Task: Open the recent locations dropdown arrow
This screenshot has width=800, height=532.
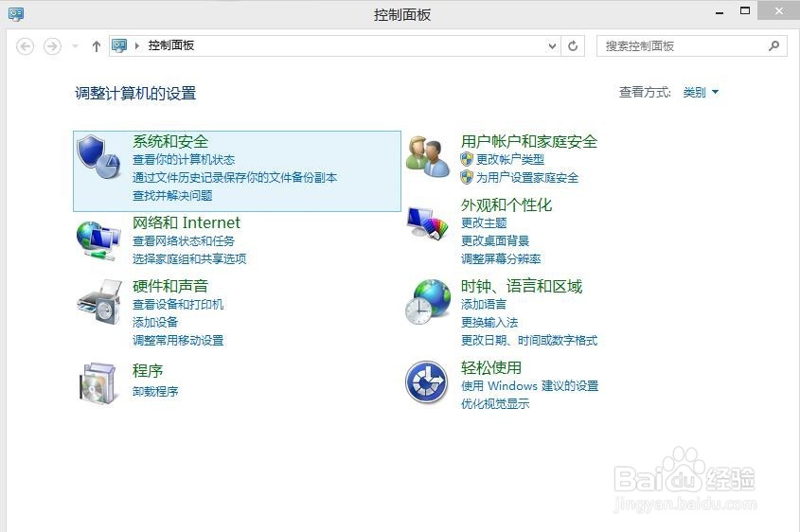Action: [x=75, y=46]
